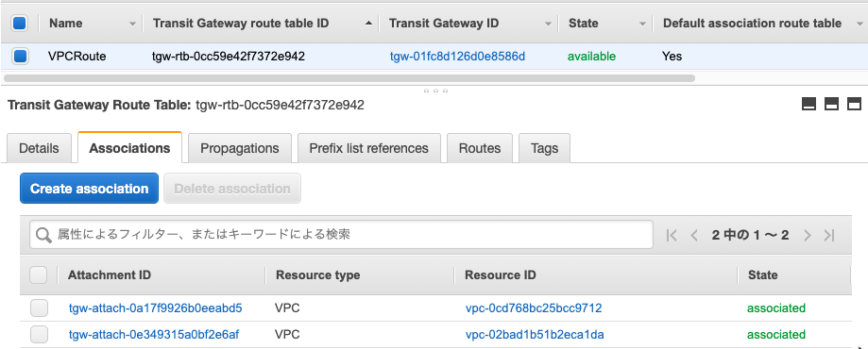This screenshot has height=349, width=868.
Task: Click the attribute filter search field
Action: (341, 235)
